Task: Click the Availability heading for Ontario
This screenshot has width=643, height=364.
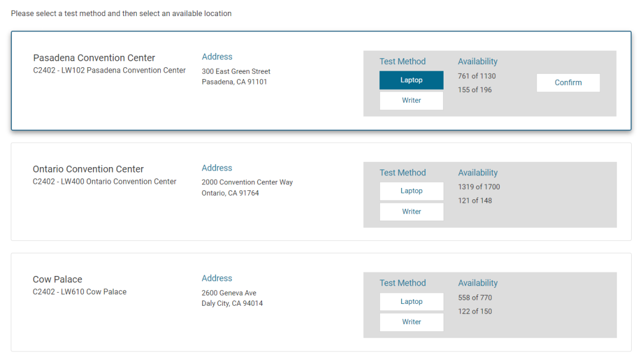Action: (x=477, y=173)
